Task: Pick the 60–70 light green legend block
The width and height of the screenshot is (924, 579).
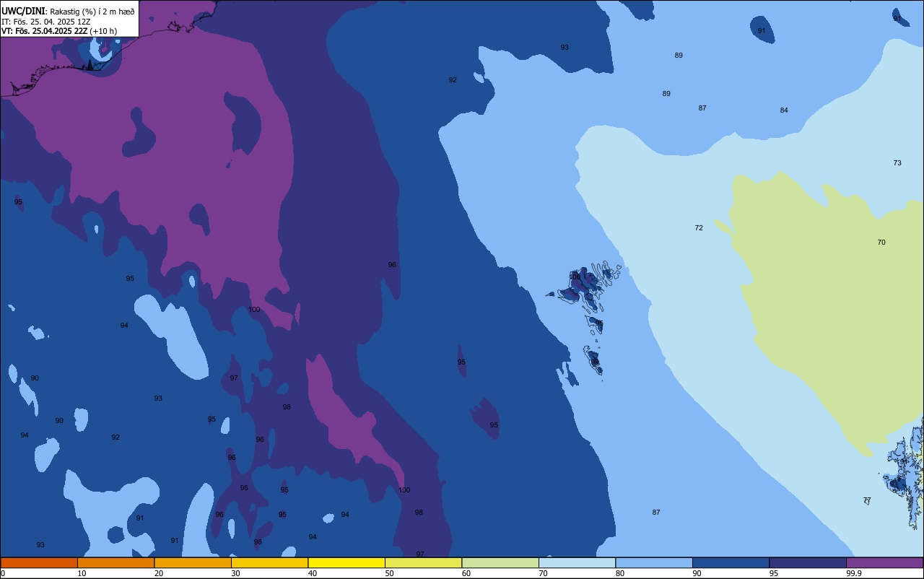Action: tap(500, 562)
